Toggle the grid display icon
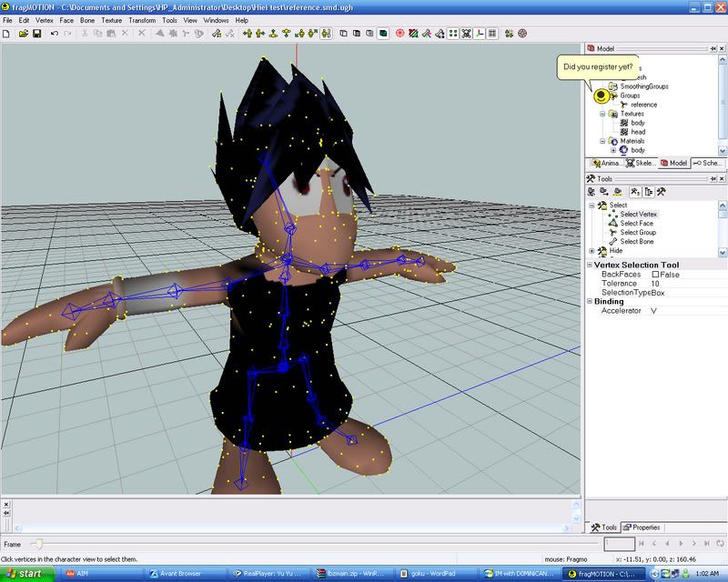The width and height of the screenshot is (728, 582). (x=492, y=34)
